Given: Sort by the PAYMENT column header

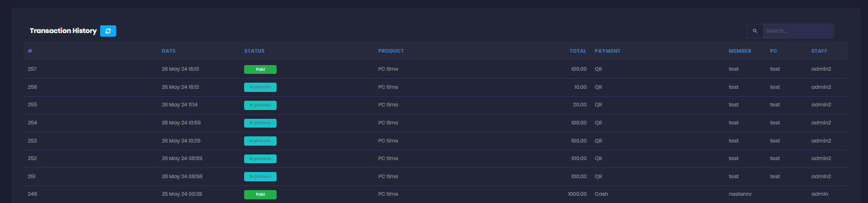Looking at the screenshot, I should click(607, 51).
